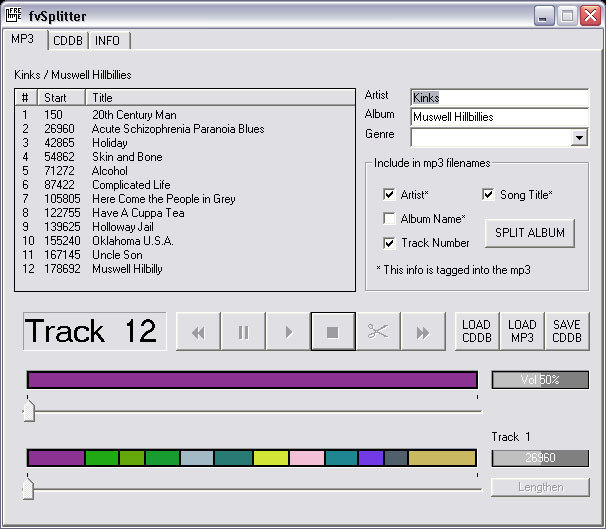Click the rewind playback button
The image size is (606, 529).
(x=198, y=332)
